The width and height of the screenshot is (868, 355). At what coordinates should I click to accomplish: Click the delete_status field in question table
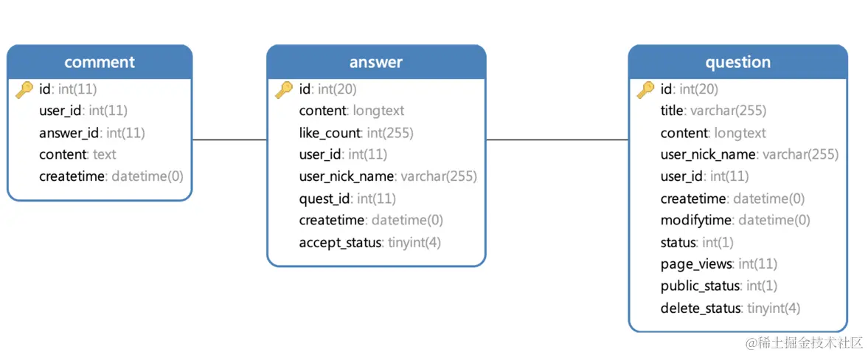[x=701, y=308]
